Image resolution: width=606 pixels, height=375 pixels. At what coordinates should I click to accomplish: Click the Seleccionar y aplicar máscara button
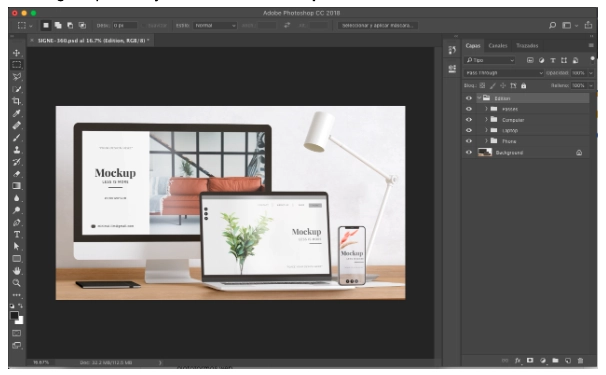[378, 26]
